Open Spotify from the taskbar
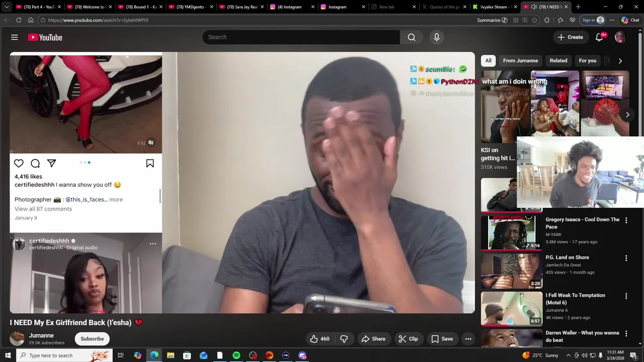Screen dimensions: 644x362 236,355
